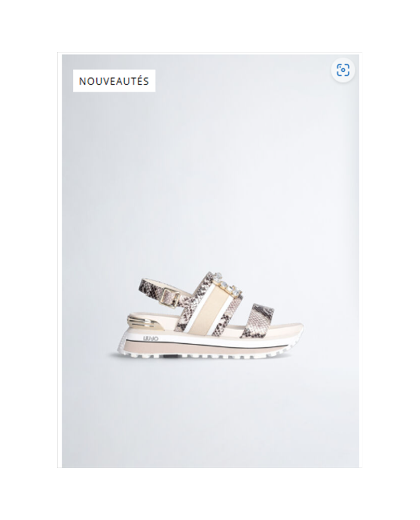Viewport: 420px width, 520px height.
Task: Click the grey backdrop below the sandal
Action: pyautogui.click(x=210, y=414)
